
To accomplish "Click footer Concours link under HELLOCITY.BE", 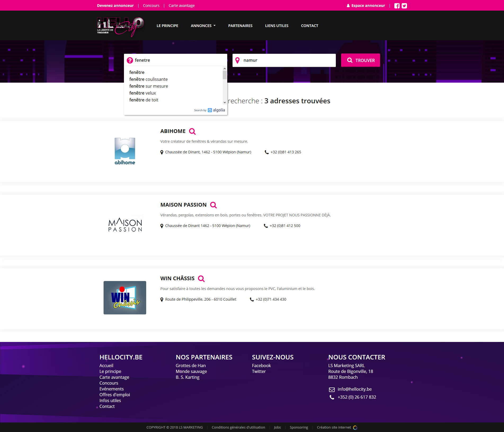I will [x=109, y=383].
